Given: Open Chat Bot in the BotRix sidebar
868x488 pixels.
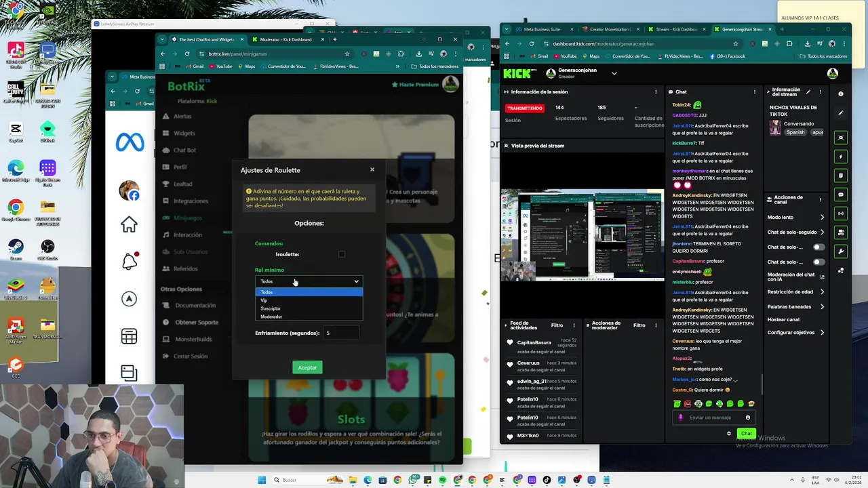Looking at the screenshot, I should [x=184, y=150].
